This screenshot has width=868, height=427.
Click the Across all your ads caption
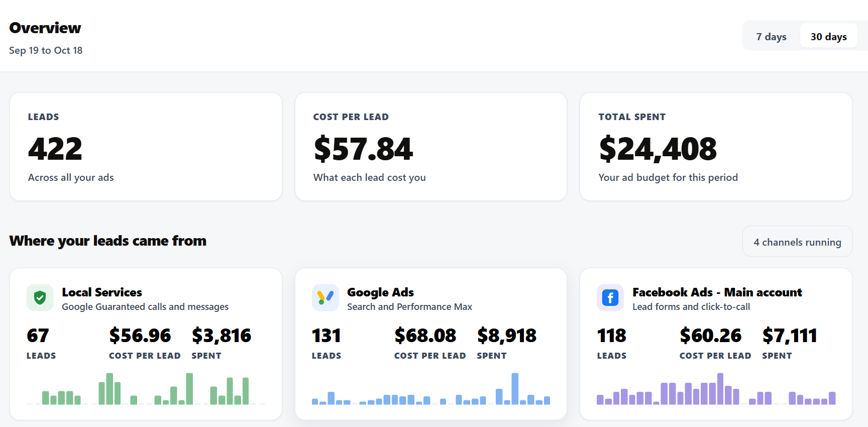[x=71, y=177]
